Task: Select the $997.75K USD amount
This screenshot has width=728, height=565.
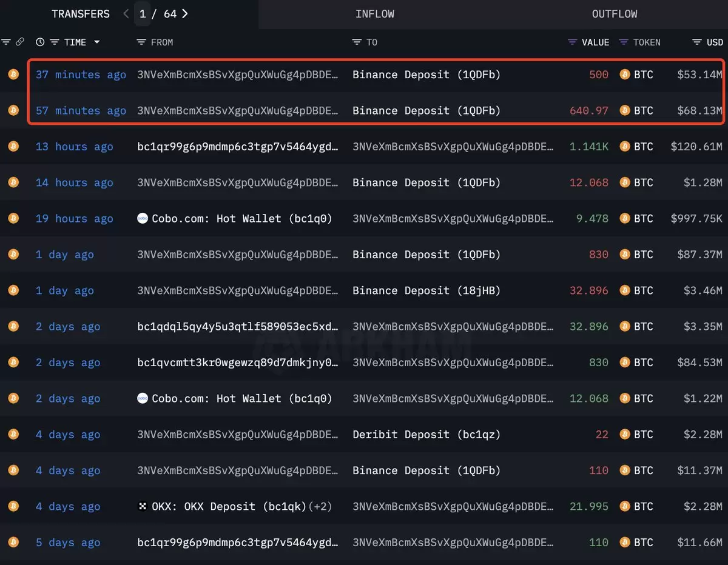Action: point(696,218)
